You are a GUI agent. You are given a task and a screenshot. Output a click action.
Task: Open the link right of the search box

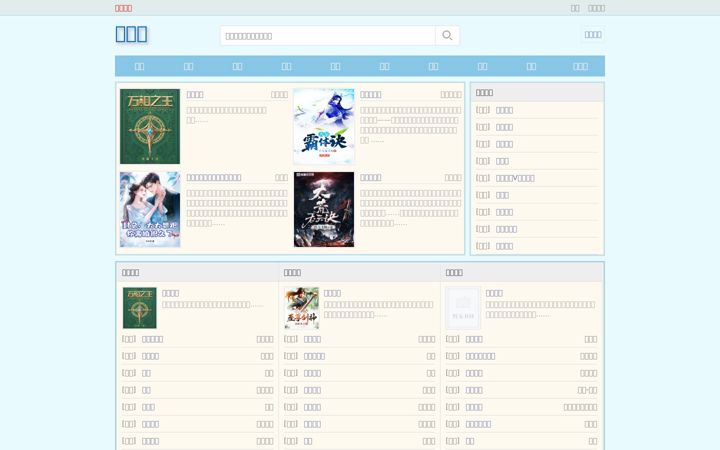point(593,34)
